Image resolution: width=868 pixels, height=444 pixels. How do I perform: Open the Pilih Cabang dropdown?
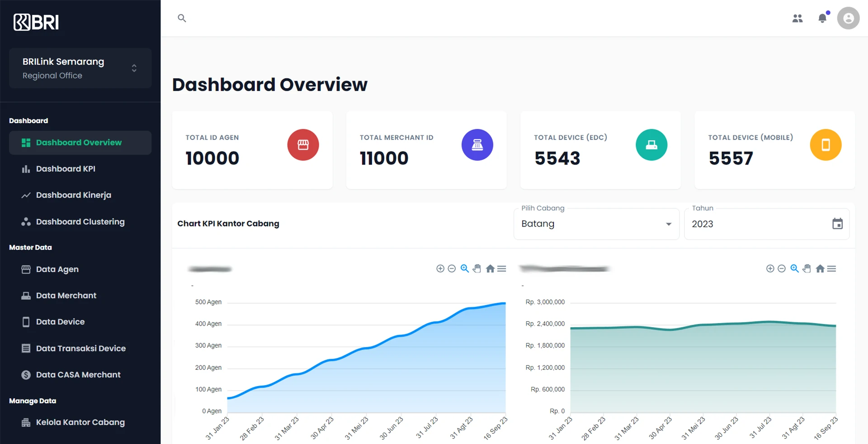596,224
